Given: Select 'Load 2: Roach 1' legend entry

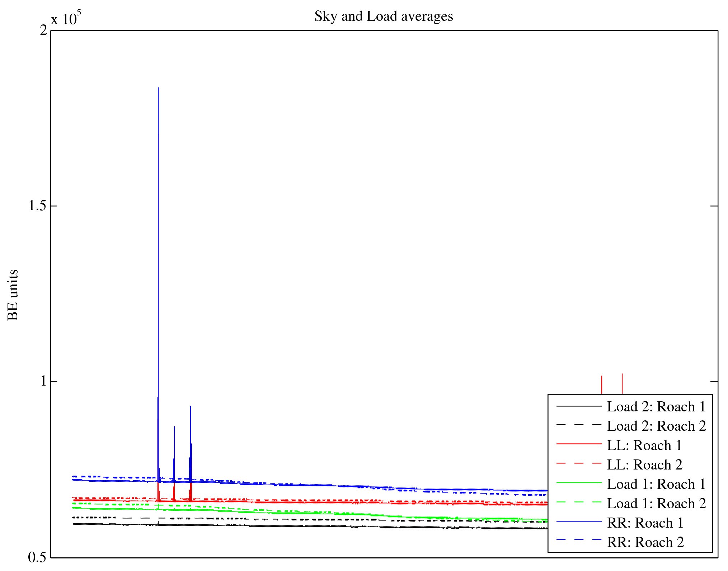Looking at the screenshot, I should tap(656, 407).
